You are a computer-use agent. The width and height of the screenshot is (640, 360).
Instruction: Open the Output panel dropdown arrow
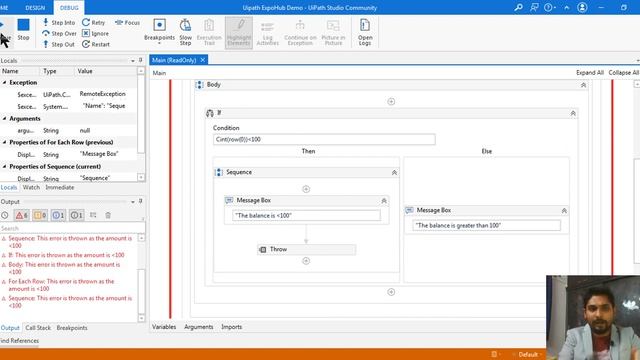tap(133, 202)
